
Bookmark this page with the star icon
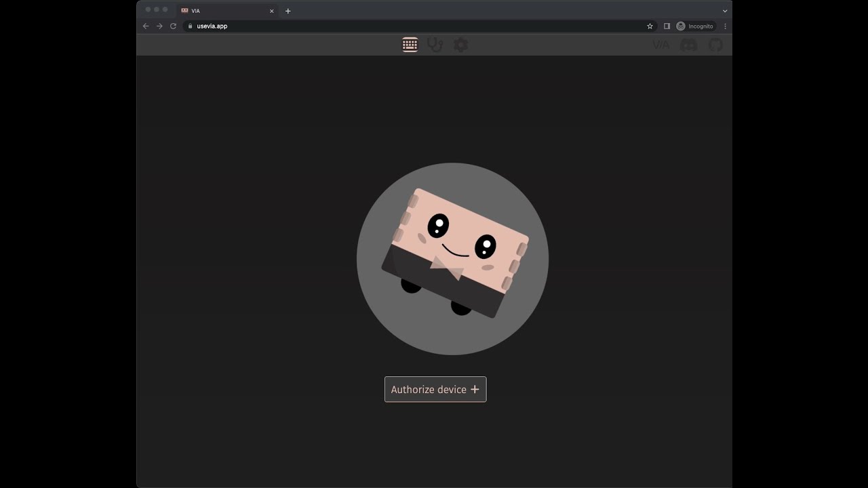(650, 26)
